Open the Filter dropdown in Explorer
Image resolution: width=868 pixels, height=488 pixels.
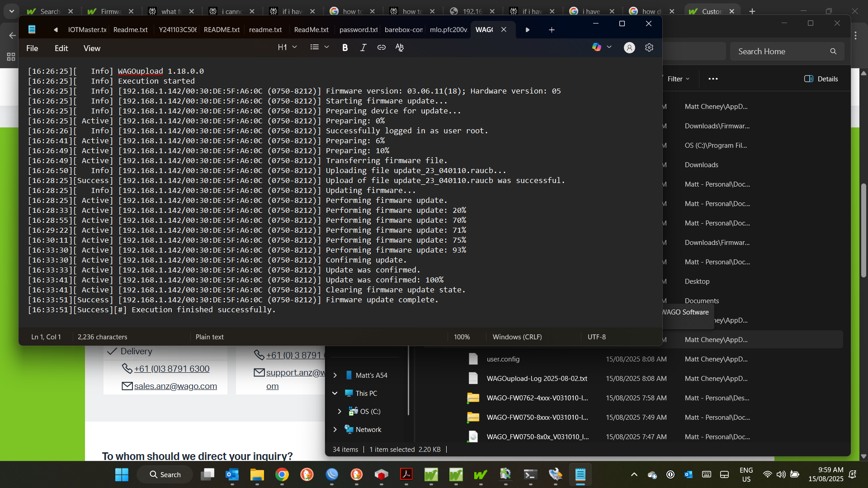678,79
